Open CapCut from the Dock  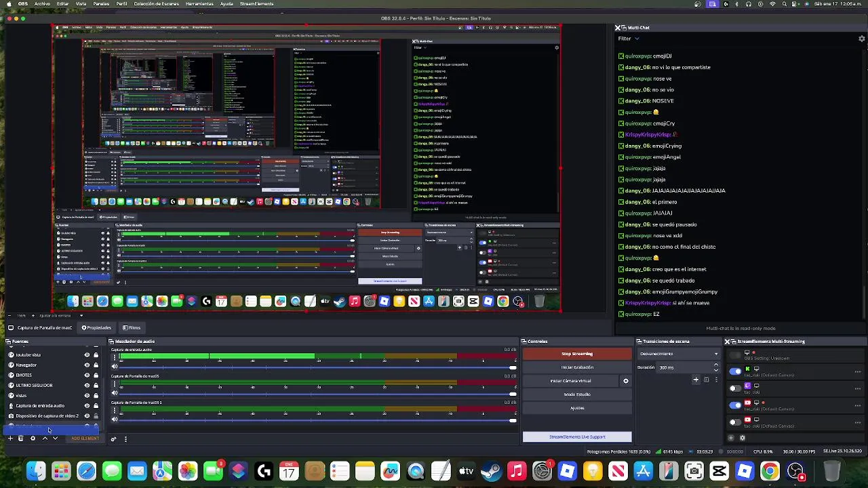point(719,470)
